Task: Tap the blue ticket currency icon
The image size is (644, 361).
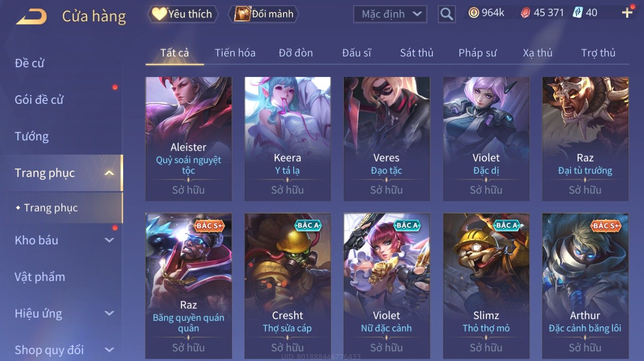Action: [577, 13]
